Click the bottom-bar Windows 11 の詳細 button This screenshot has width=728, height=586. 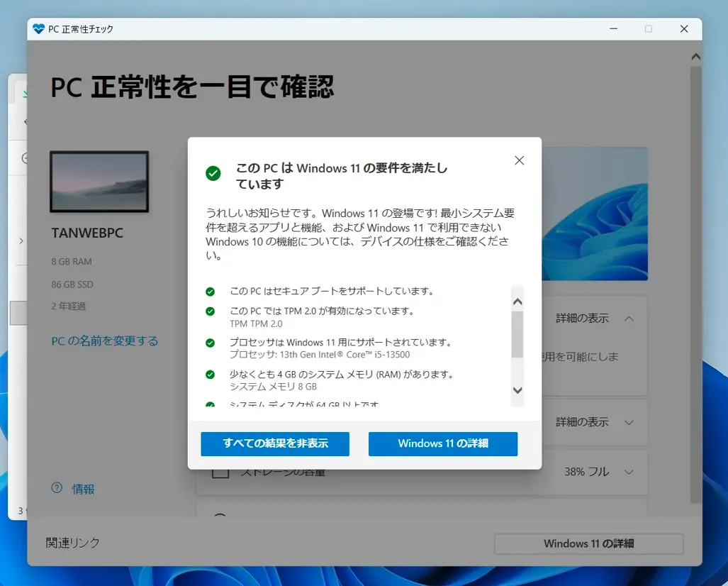click(588, 544)
